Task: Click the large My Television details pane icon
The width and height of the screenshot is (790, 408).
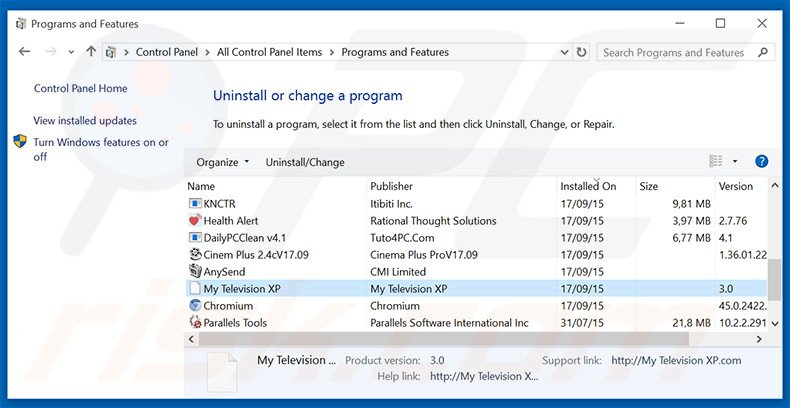Action: [222, 372]
